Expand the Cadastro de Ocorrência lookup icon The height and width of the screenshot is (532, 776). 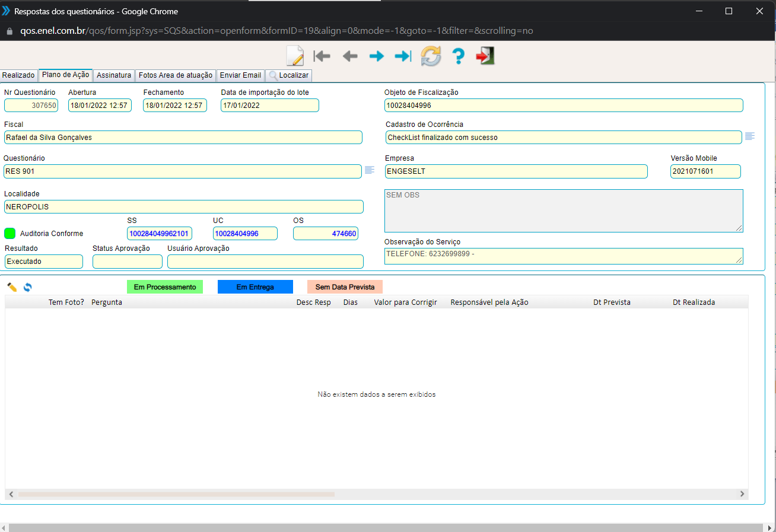[x=750, y=136]
